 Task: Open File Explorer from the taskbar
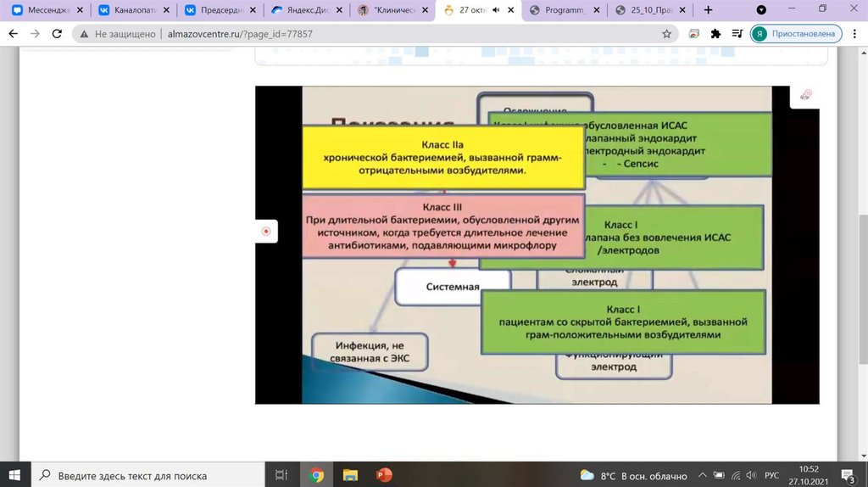click(x=350, y=475)
